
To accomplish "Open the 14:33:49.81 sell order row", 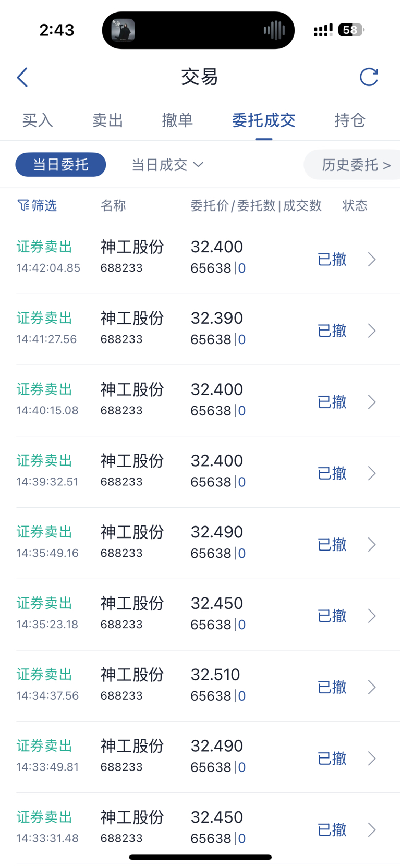I will [209, 757].
